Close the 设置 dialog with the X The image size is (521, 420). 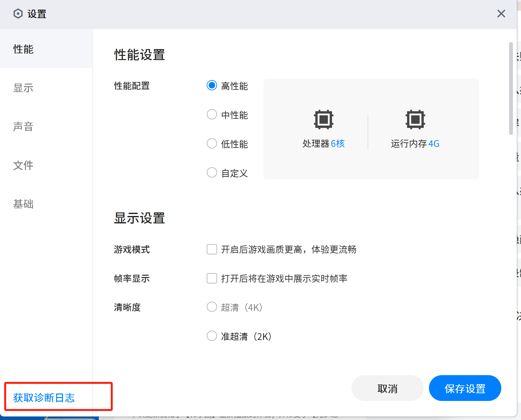click(501, 14)
